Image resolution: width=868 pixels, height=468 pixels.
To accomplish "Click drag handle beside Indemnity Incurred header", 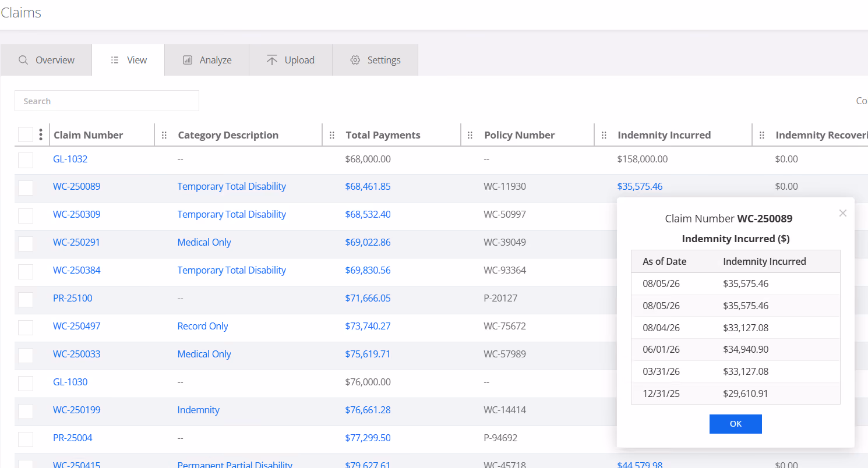I will pos(604,135).
